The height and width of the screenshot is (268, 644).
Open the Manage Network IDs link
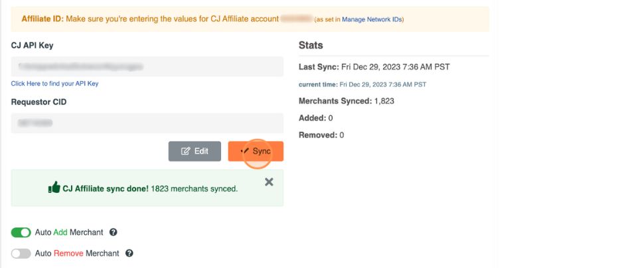372,20
